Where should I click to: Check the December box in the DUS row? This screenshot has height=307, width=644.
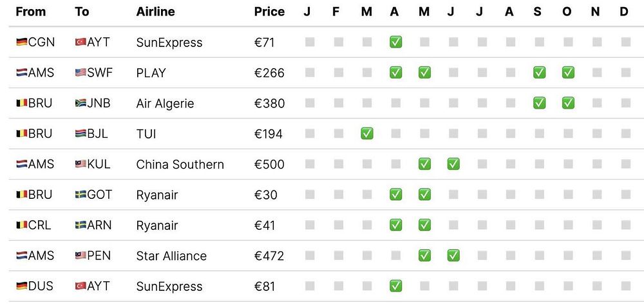pyautogui.click(x=625, y=286)
